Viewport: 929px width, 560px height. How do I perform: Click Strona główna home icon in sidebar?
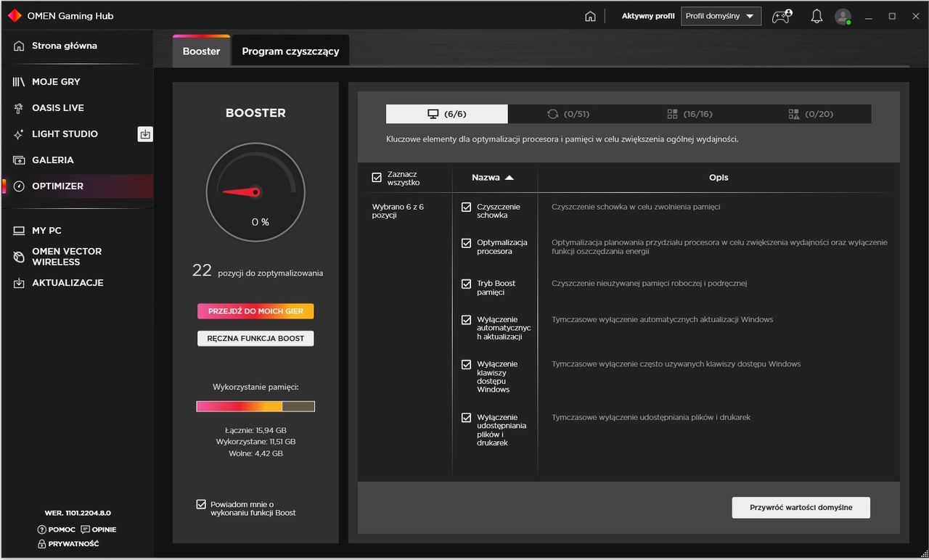(x=20, y=46)
